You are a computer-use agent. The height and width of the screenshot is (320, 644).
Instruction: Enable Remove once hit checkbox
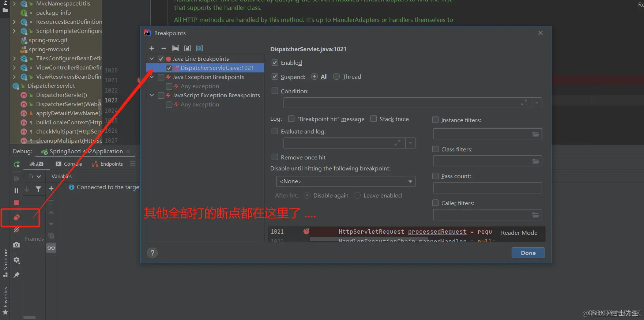click(275, 157)
